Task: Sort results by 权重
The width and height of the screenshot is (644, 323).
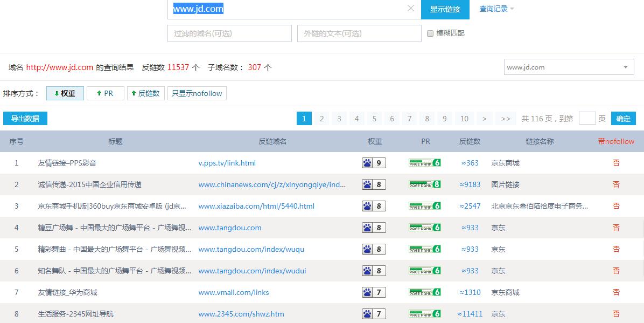Action: (x=65, y=93)
